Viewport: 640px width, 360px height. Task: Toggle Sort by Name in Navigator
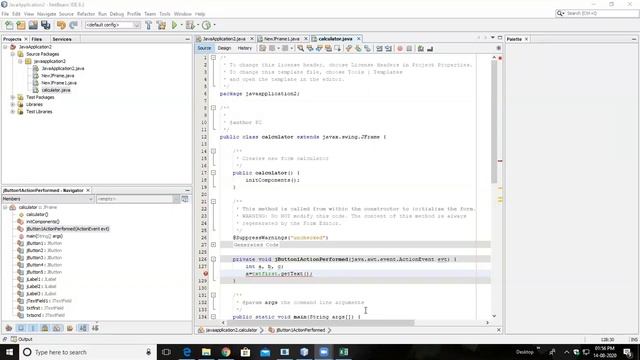[x=83, y=328]
